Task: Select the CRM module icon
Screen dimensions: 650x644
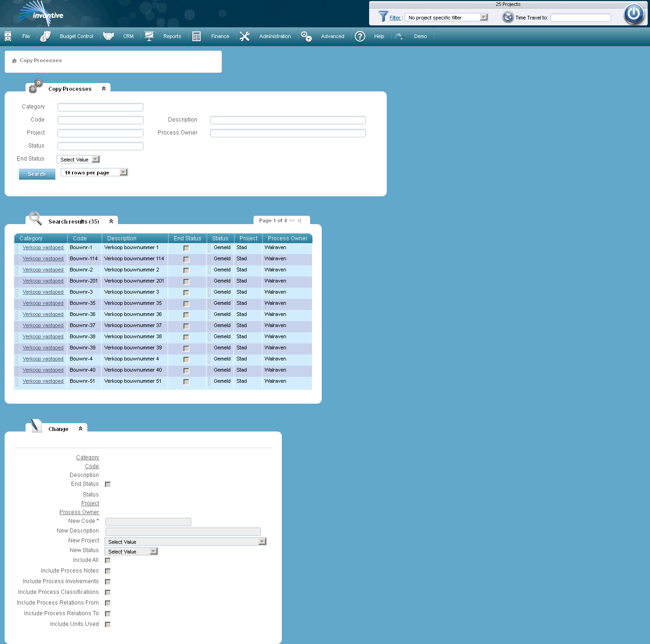Action: [x=108, y=36]
